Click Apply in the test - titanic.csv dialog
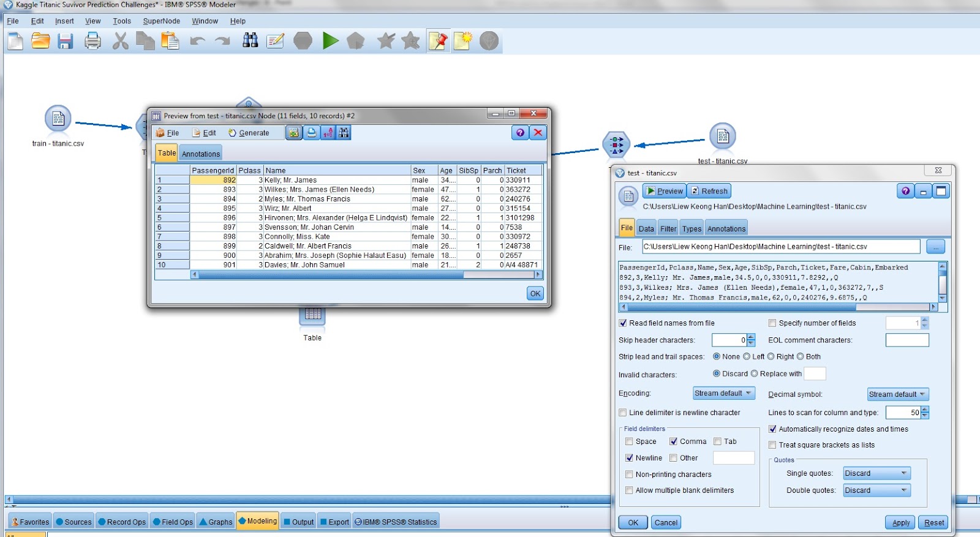 [x=900, y=522]
